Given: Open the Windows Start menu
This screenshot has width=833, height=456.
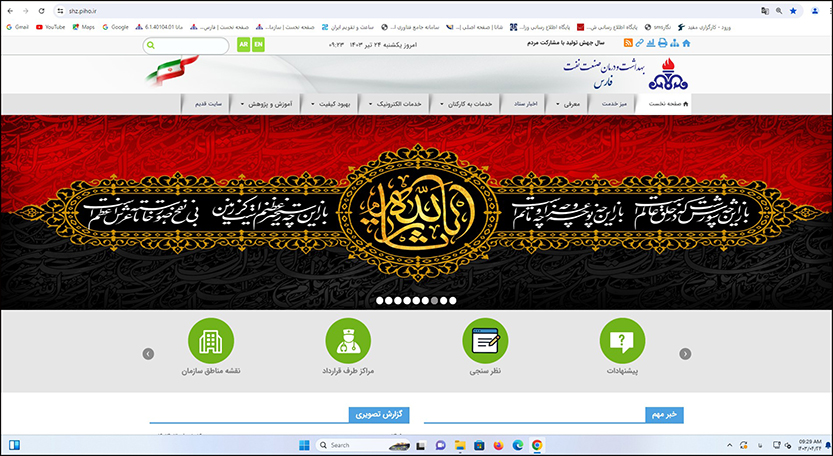Looking at the screenshot, I should coord(304,445).
